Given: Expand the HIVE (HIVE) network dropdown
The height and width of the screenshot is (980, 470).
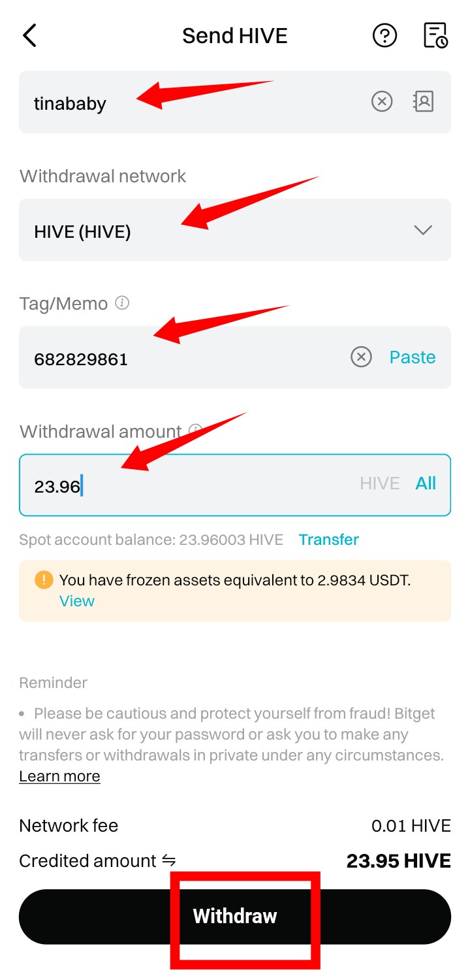Looking at the screenshot, I should coord(235,230).
